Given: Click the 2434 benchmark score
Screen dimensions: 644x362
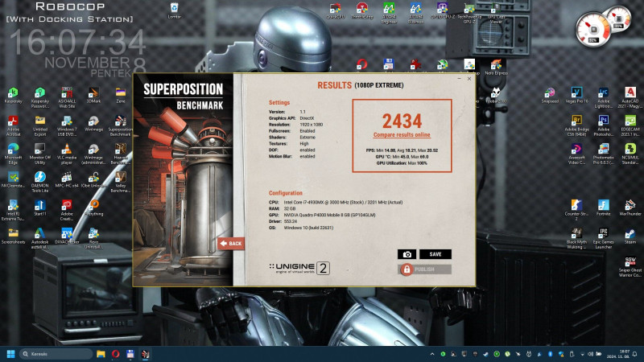Looking at the screenshot, I should [402, 121].
